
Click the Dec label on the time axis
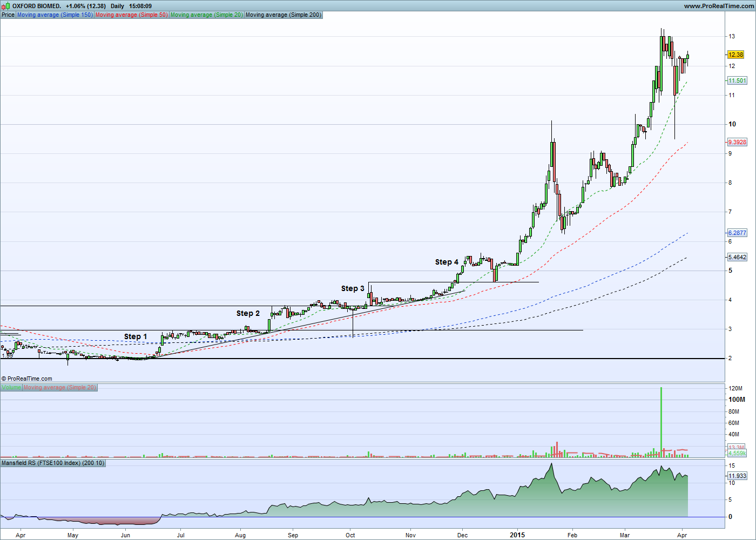click(x=462, y=535)
